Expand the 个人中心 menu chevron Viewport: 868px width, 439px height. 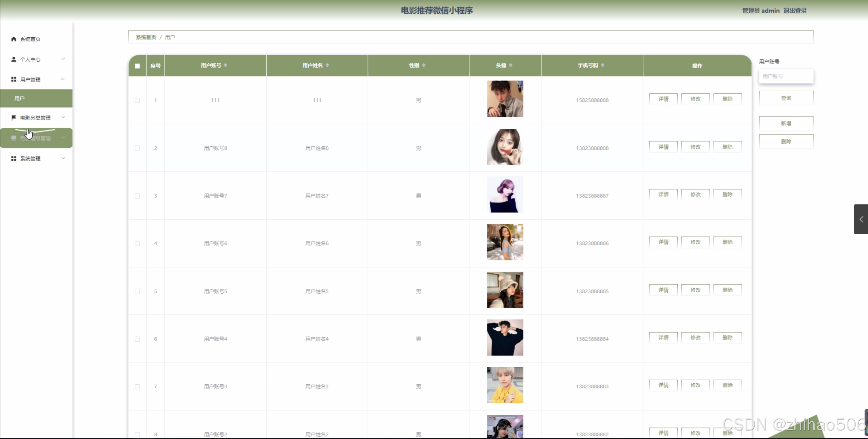pyautogui.click(x=63, y=59)
